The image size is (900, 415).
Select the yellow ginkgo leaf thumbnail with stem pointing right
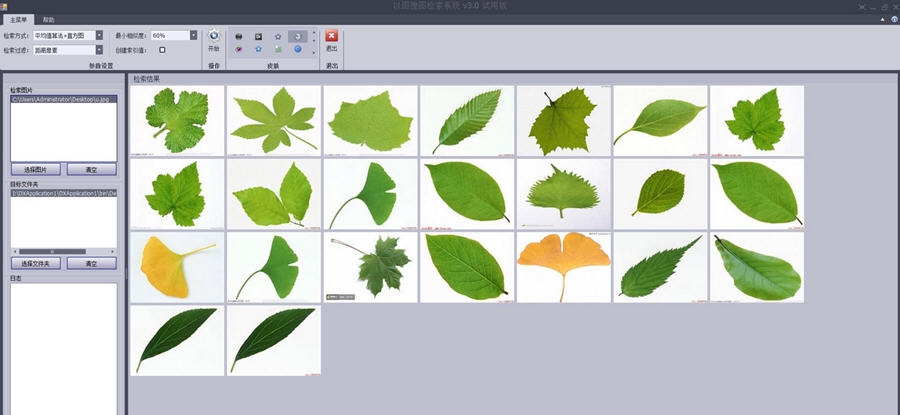tap(177, 267)
